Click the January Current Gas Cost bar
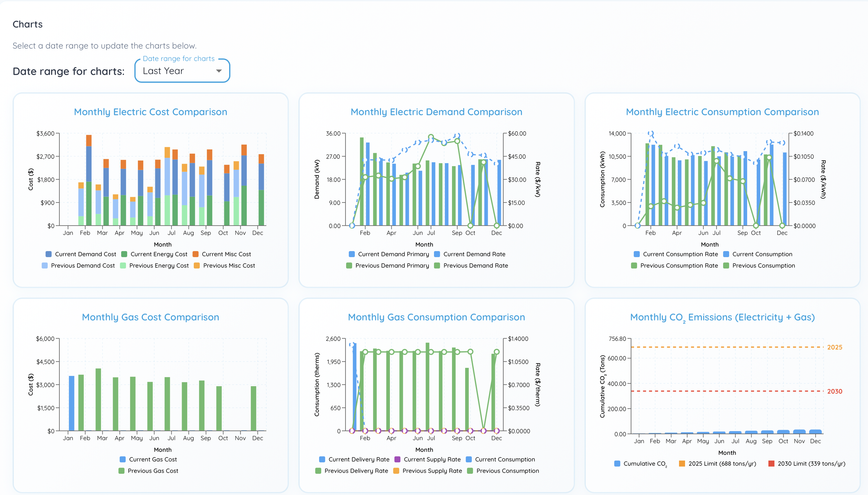Viewport: 868px width, 495px height. (x=72, y=403)
